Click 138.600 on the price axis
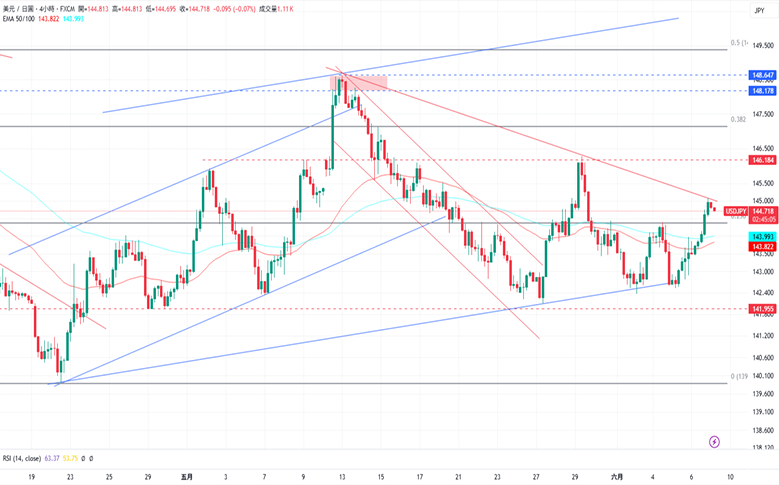Screen dimensions: 779x485 coord(763,430)
